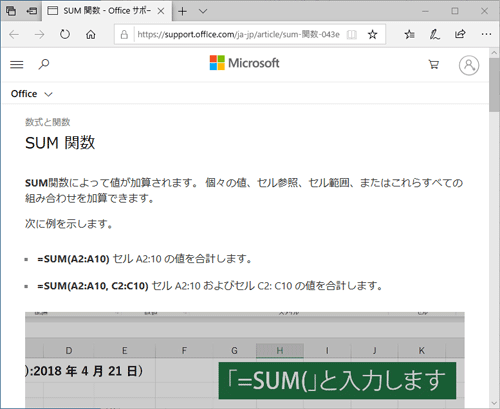Expand the Office dropdown menu
This screenshot has width=500, height=409.
32,94
